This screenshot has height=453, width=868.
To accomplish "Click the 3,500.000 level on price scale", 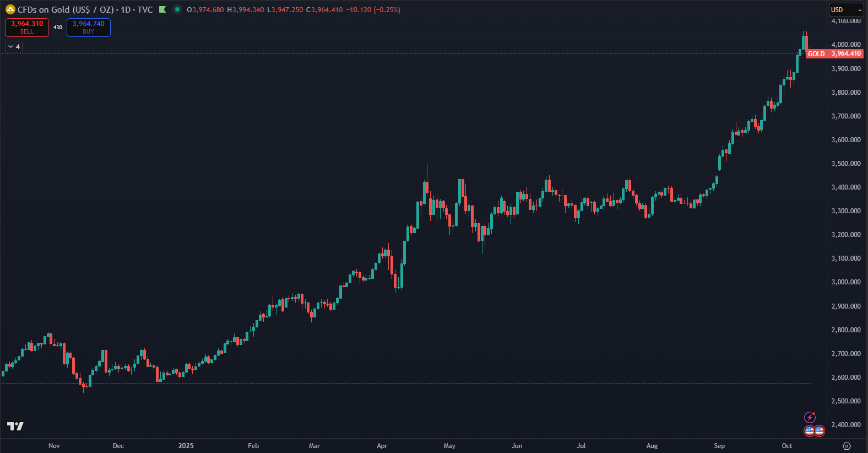I will (845, 164).
